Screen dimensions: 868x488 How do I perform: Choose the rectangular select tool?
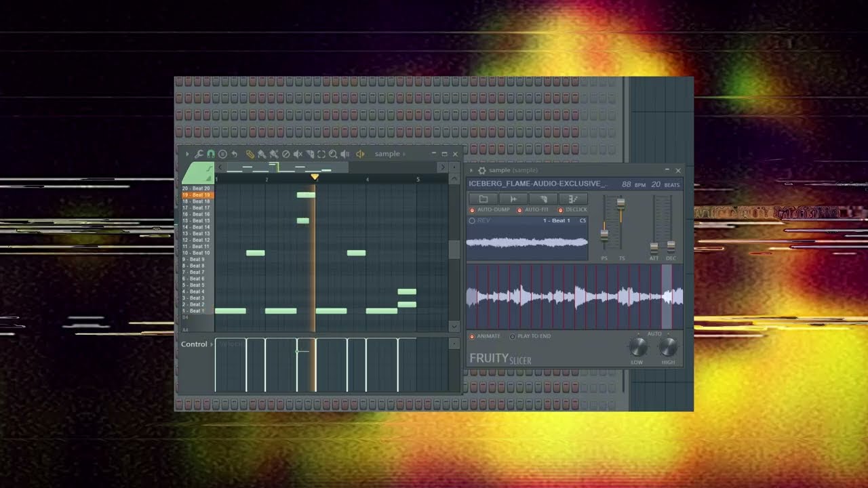[321, 155]
